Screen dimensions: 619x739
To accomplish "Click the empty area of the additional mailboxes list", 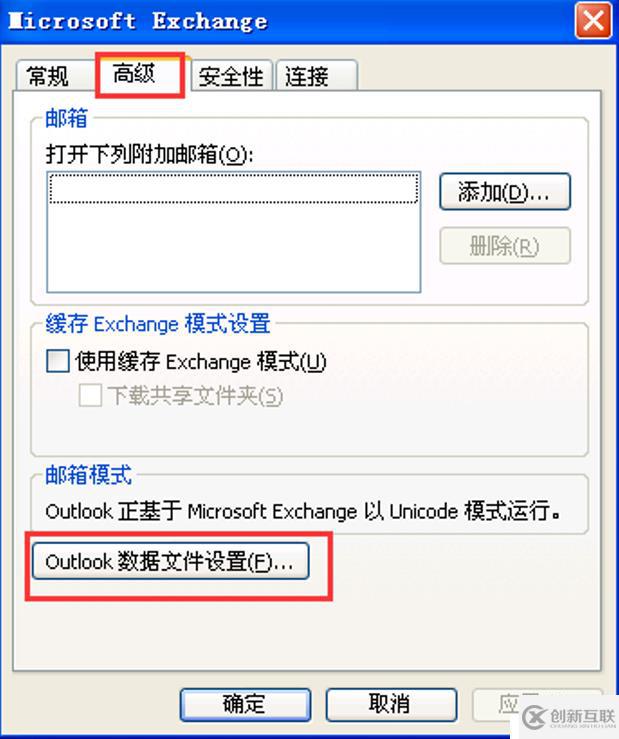I will click(234, 248).
